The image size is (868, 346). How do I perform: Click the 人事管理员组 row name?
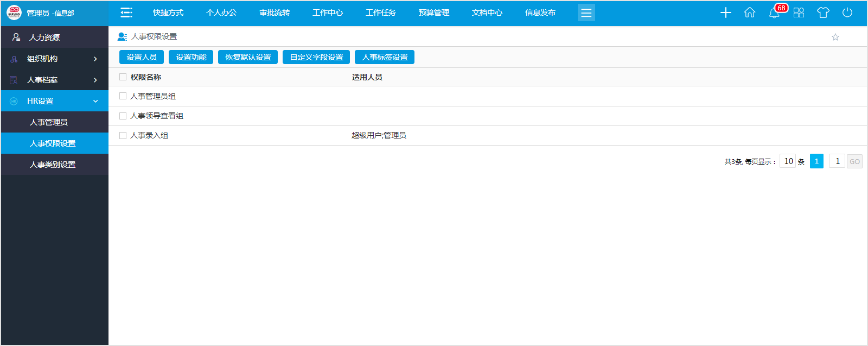[x=153, y=96]
